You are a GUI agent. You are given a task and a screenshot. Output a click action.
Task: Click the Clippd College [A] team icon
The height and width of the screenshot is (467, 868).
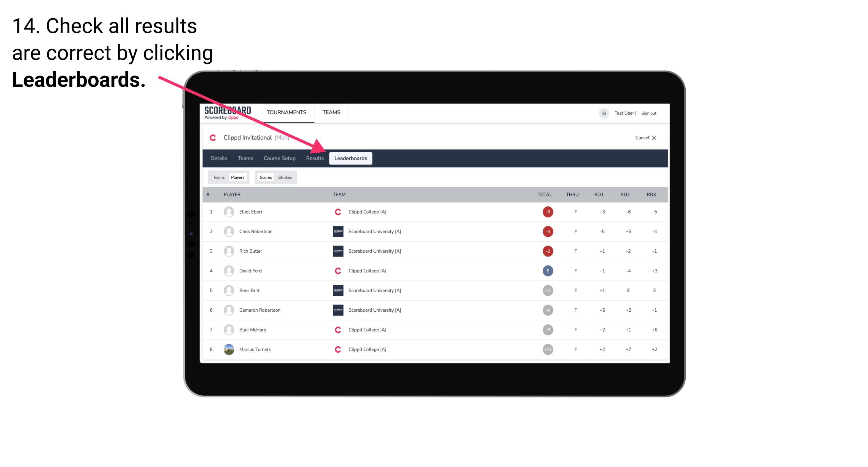pyautogui.click(x=337, y=212)
